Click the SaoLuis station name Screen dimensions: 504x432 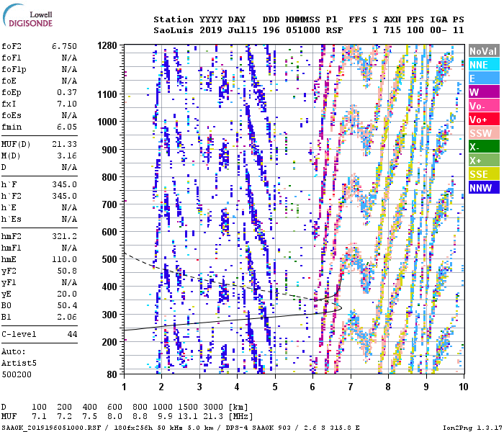click(x=174, y=30)
